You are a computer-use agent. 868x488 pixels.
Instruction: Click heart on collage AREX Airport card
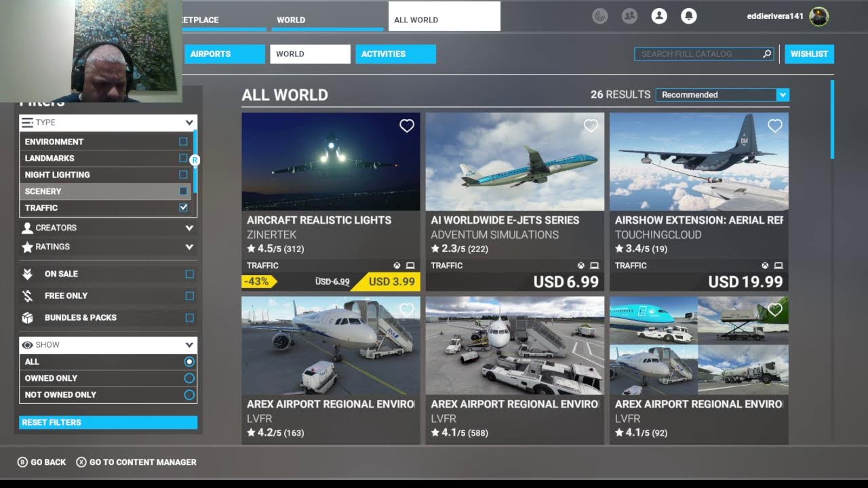(775, 310)
